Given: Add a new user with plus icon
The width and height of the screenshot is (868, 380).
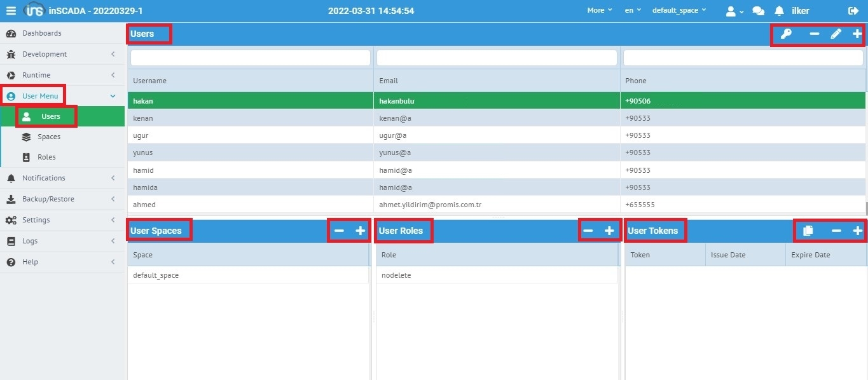Looking at the screenshot, I should point(857,34).
